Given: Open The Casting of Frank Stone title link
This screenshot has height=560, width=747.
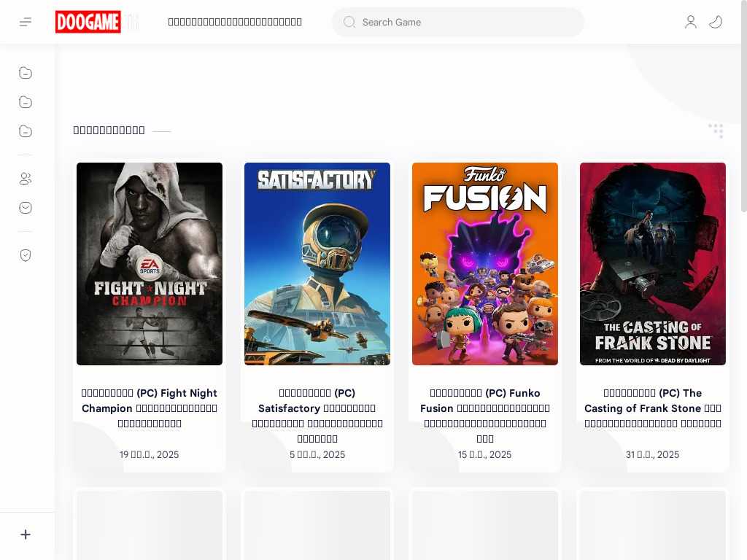Looking at the screenshot, I should pos(653,408).
